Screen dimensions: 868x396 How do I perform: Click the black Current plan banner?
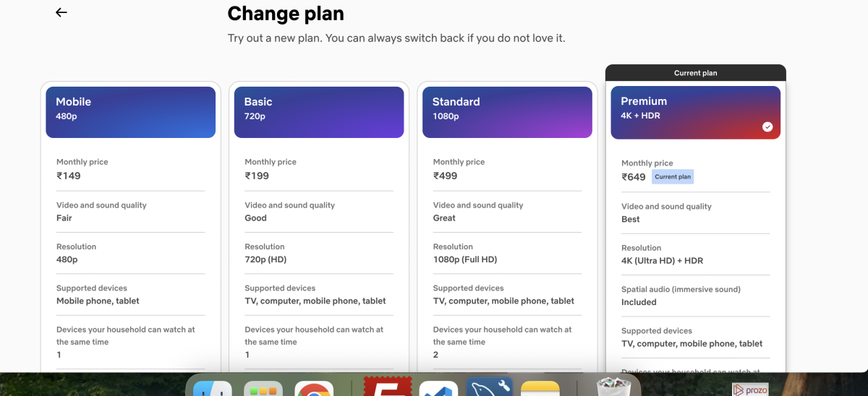click(695, 73)
